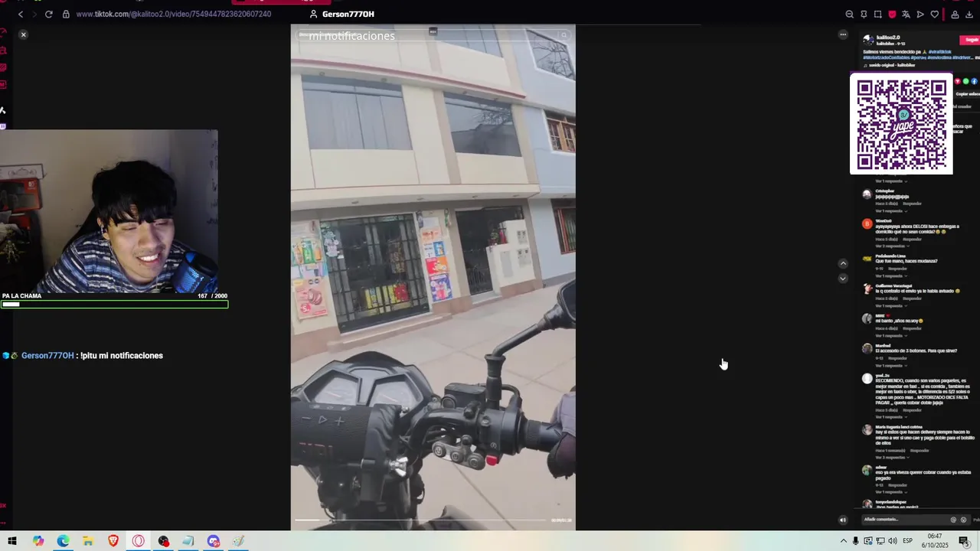Image resolution: width=980 pixels, height=551 pixels.
Task: Click the pink Seguir follow button
Action: pos(970,40)
